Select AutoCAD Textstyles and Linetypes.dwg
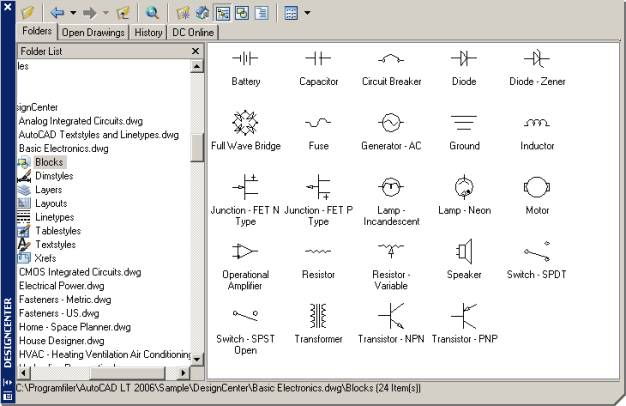Image resolution: width=626 pixels, height=406 pixels. pos(99,135)
